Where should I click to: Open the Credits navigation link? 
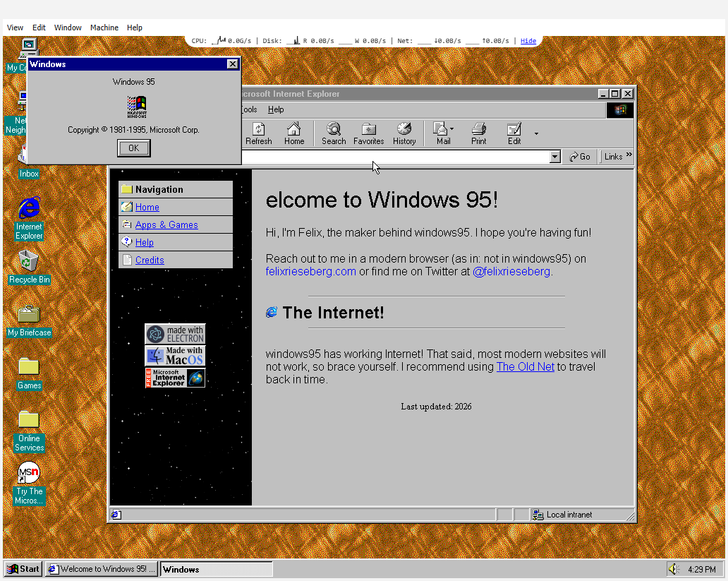click(x=150, y=260)
